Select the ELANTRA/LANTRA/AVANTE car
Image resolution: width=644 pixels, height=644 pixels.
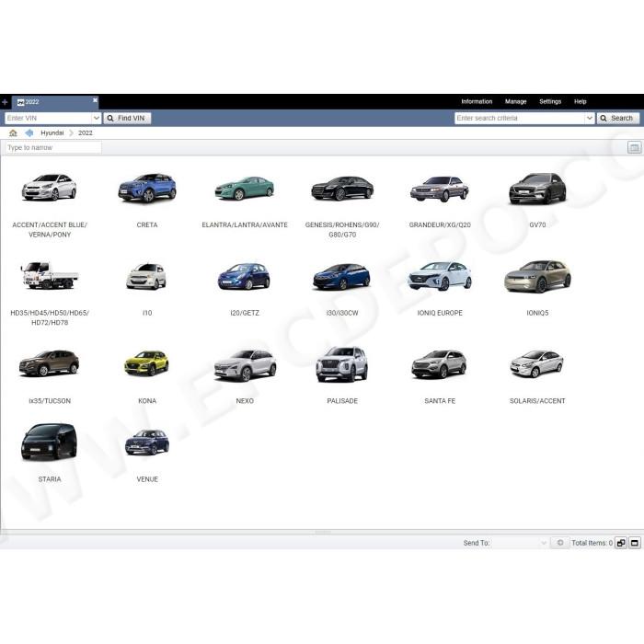pyautogui.click(x=245, y=188)
